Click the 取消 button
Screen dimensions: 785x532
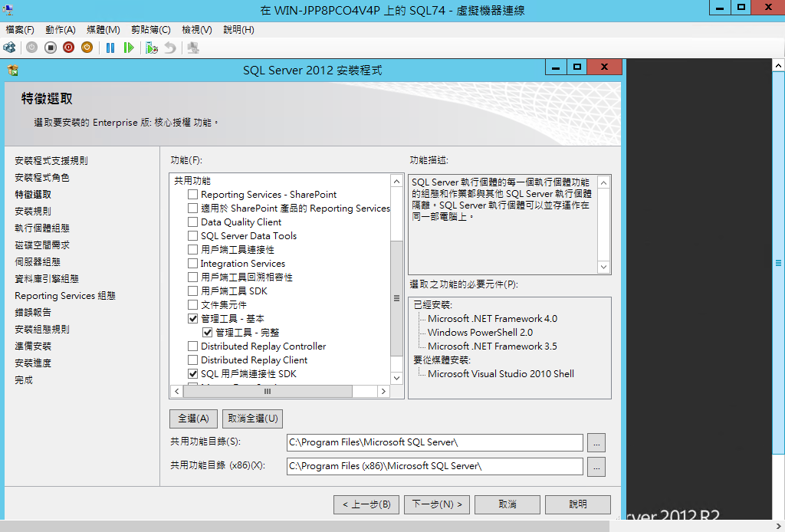click(x=507, y=504)
